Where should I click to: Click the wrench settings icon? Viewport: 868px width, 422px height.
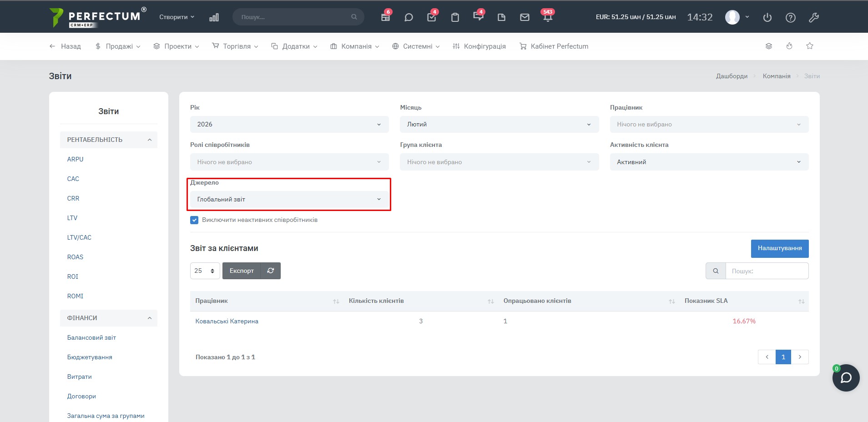pos(814,17)
